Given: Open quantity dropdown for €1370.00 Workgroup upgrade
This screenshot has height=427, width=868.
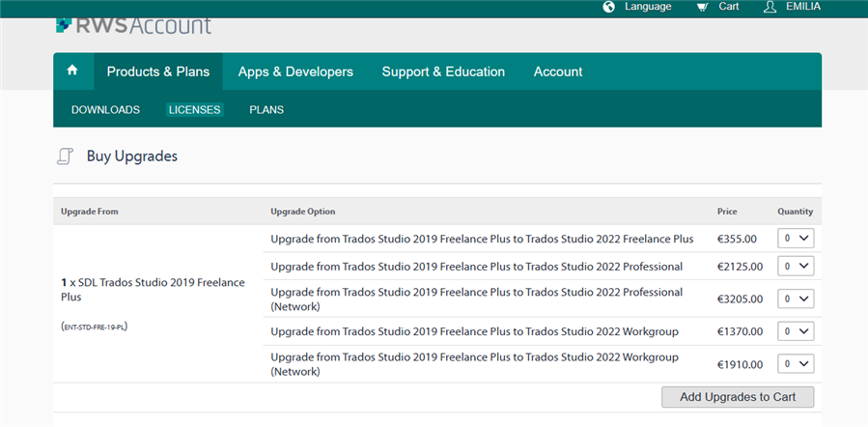Looking at the screenshot, I should click(796, 331).
